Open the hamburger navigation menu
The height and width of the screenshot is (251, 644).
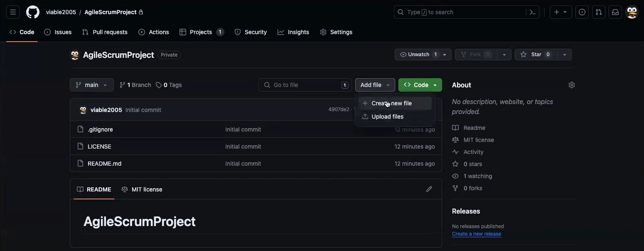(x=13, y=12)
